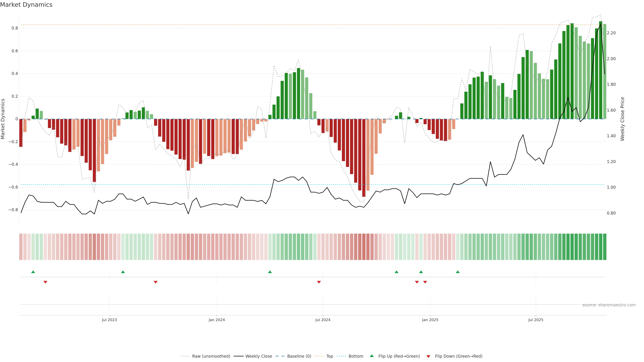Click the flip-up marker just after Jul 2023
Viewport: 644px width, 362px height.
point(123,272)
